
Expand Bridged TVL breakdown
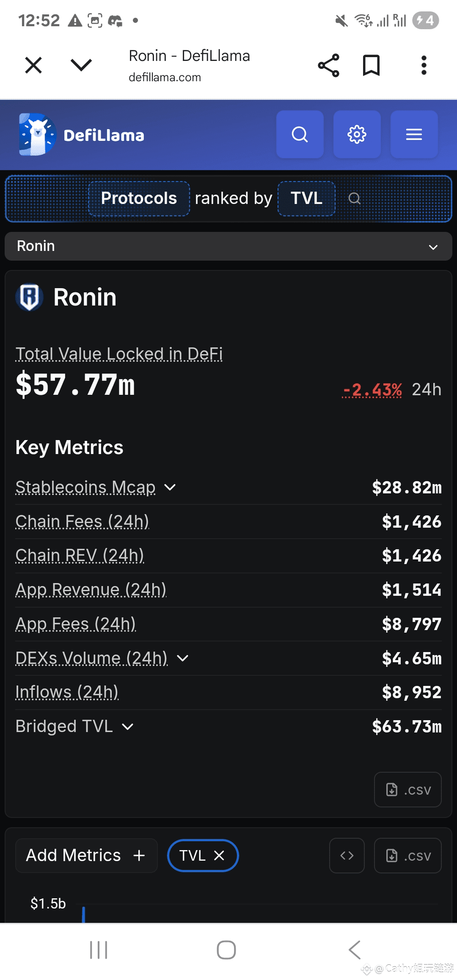[127, 727]
